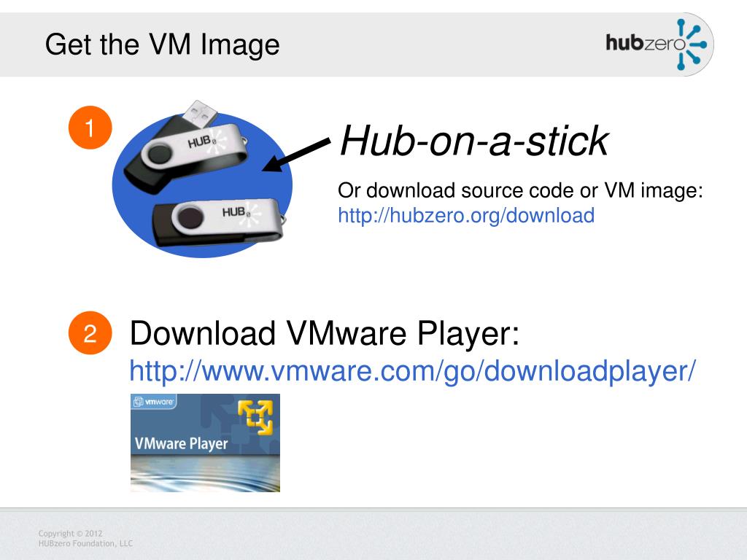Open the vmware.com downloadplayer link
The height and width of the screenshot is (560, 747).
413,371
